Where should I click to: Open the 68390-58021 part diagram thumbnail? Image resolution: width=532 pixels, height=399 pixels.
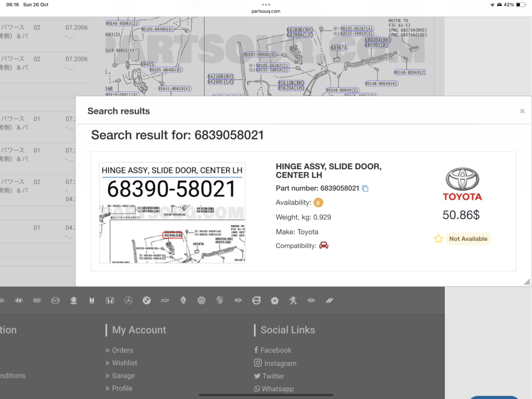click(x=172, y=213)
